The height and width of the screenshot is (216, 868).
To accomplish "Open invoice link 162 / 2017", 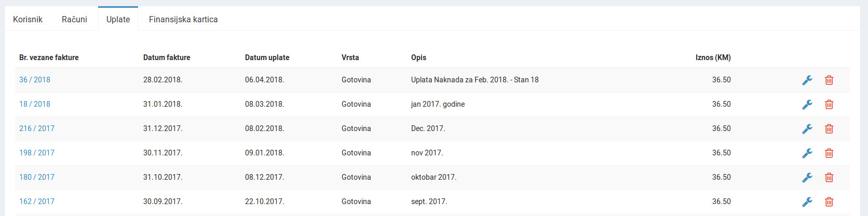I will (37, 201).
